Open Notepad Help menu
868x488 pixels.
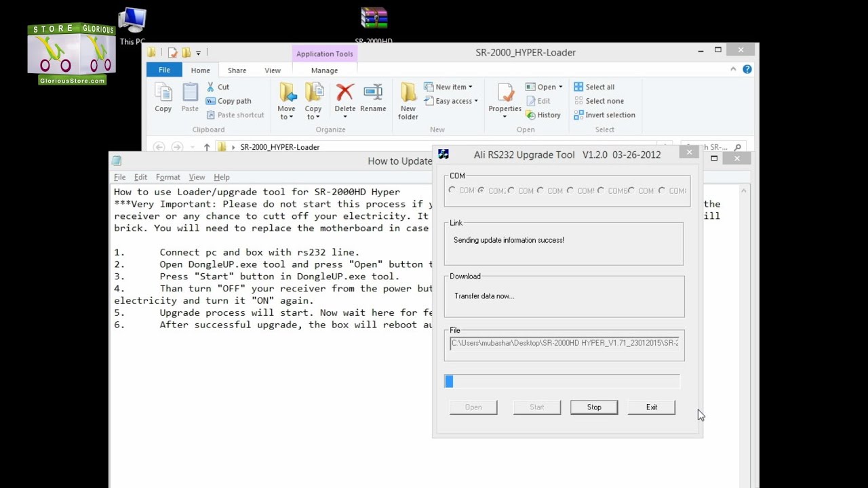point(222,177)
